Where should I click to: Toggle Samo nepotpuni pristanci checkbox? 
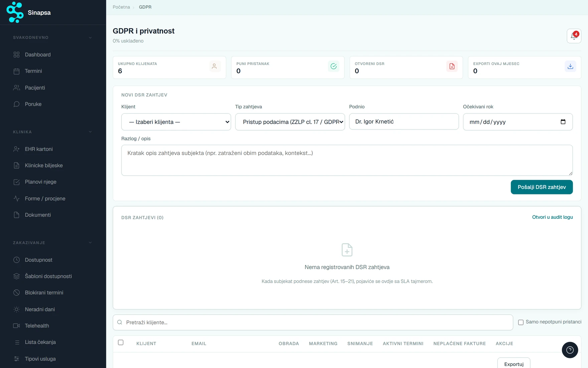pos(521,322)
